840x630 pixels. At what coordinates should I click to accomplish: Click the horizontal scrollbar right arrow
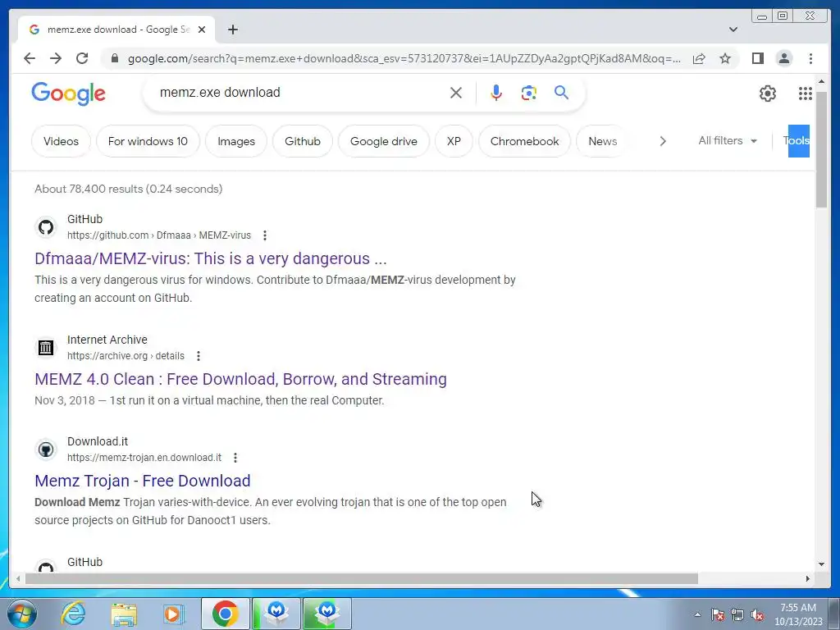pyautogui.click(x=807, y=578)
